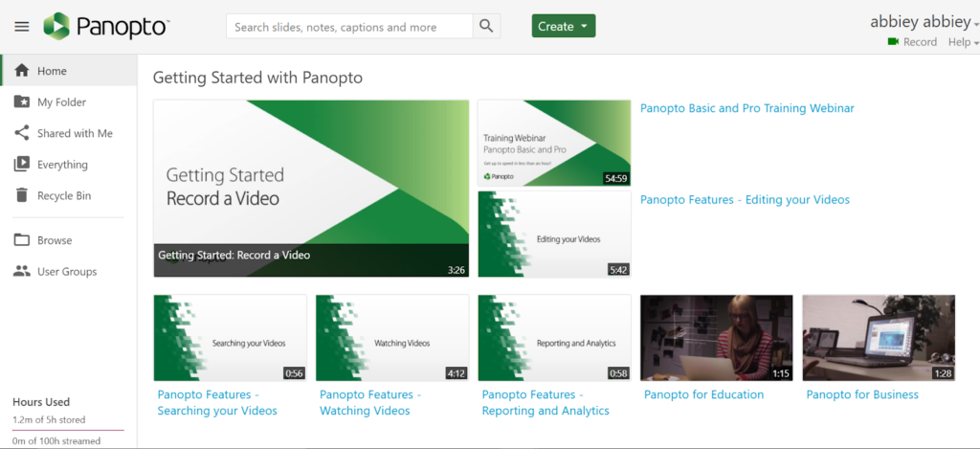Screen dimensions: 980x449
Task: Open the Editing your Videos thumbnail
Action: coord(554,234)
